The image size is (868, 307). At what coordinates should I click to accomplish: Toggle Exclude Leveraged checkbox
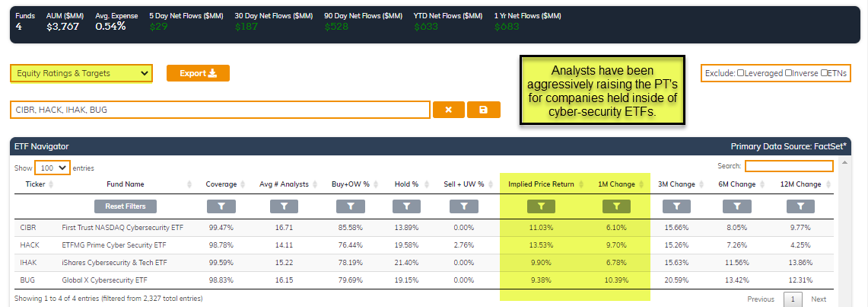click(x=741, y=73)
